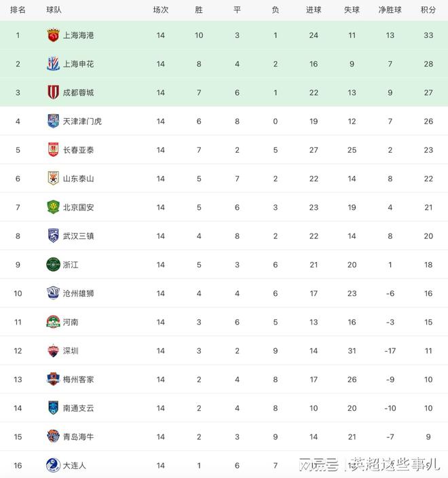Click the 排名 rank column header
Image resolution: width=448 pixels, height=478 pixels.
(x=18, y=10)
